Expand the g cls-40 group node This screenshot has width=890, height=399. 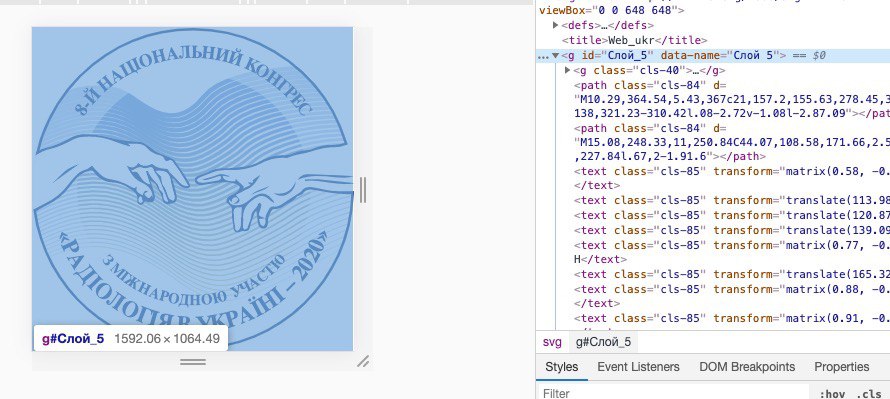point(568,70)
